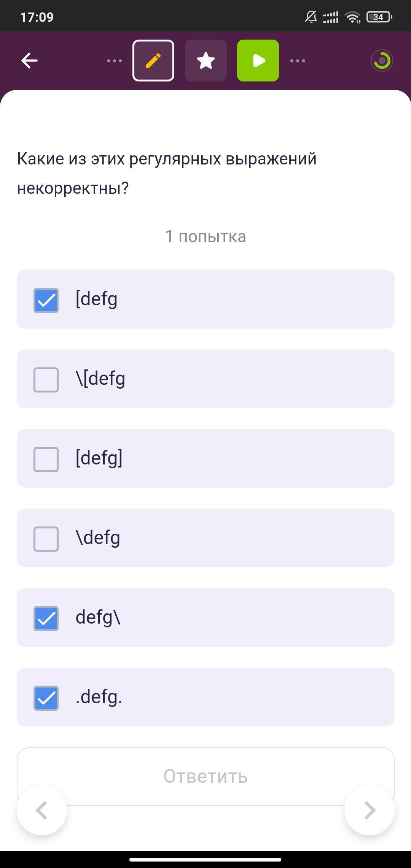Select the pencil quiz step icon
The image size is (411, 868).
coord(153,61)
